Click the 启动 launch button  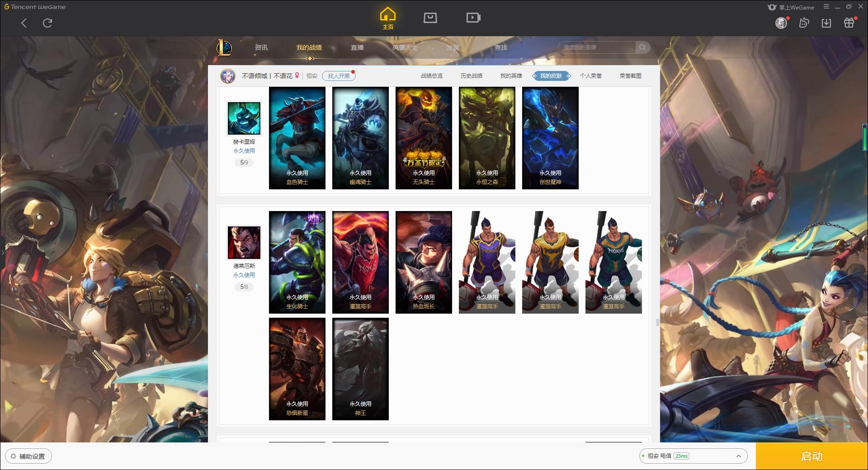click(x=812, y=456)
